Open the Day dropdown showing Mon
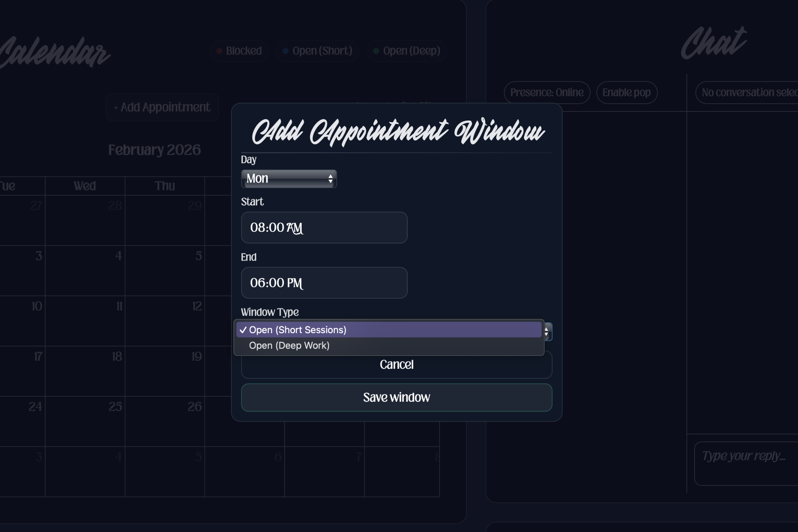Viewport: 798px width, 532px height. tap(288, 179)
